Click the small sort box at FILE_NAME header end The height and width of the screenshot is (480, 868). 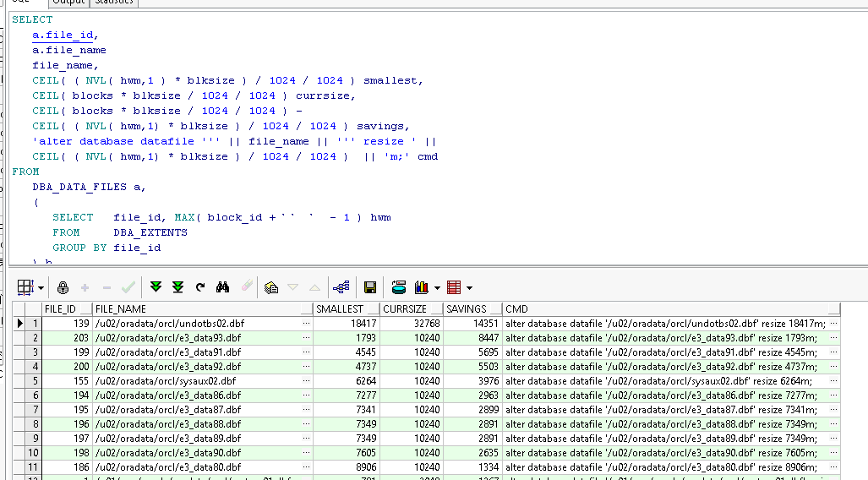coord(306,309)
